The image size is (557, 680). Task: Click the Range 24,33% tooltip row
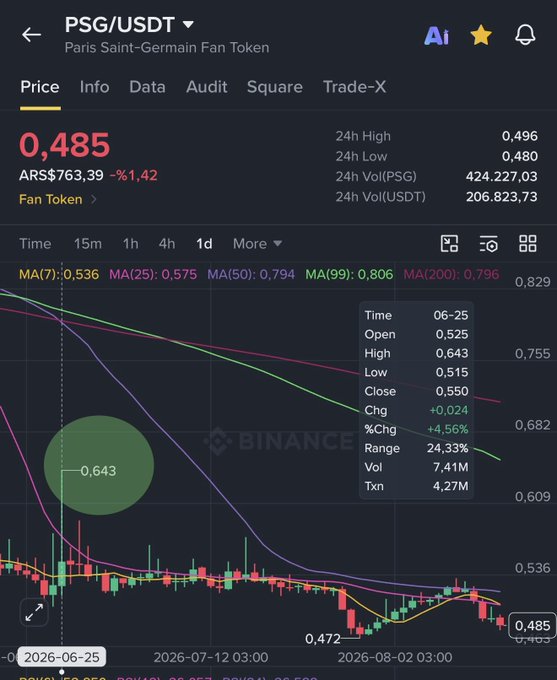[416, 448]
